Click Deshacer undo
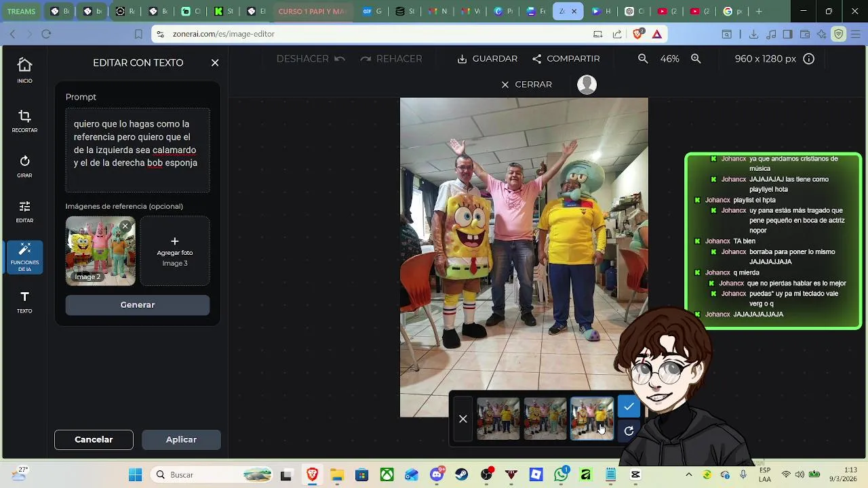Screen dimensions: 868x488 pos(311,59)
